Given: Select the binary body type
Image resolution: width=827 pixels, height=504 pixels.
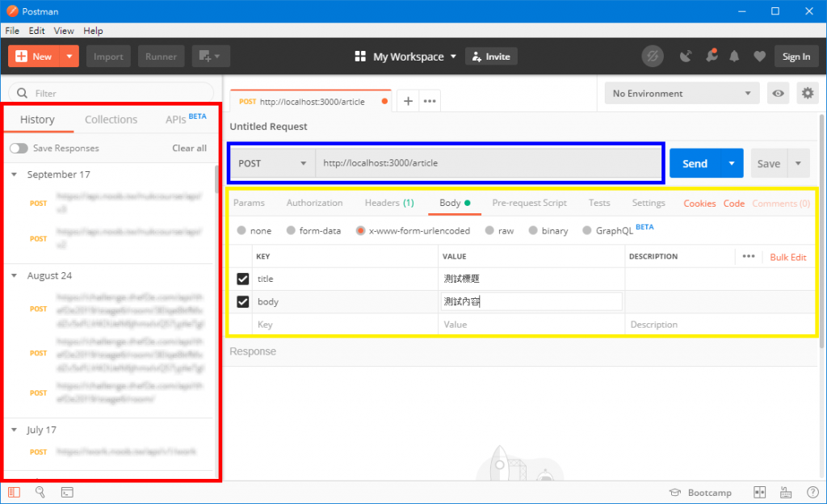Looking at the screenshot, I should (x=533, y=230).
